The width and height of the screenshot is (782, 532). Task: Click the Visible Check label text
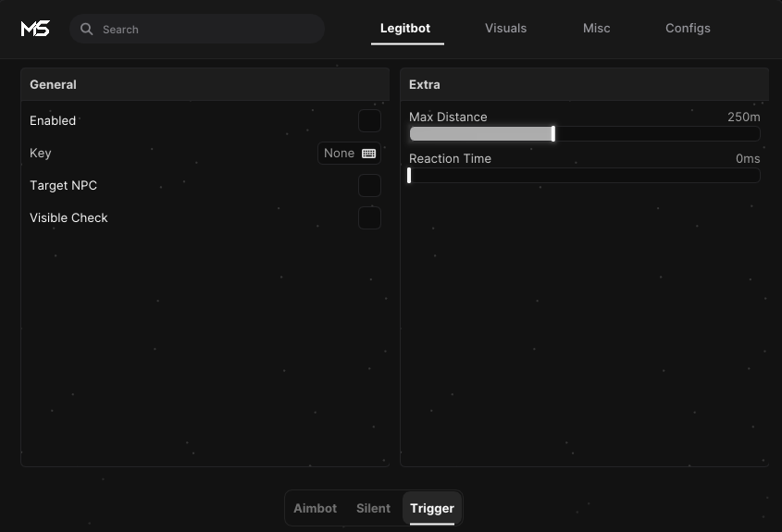[68, 217]
